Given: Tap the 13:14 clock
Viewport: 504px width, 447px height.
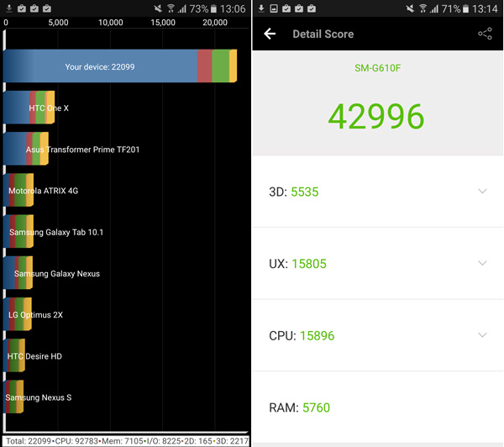Looking at the screenshot, I should pyautogui.click(x=485, y=8).
